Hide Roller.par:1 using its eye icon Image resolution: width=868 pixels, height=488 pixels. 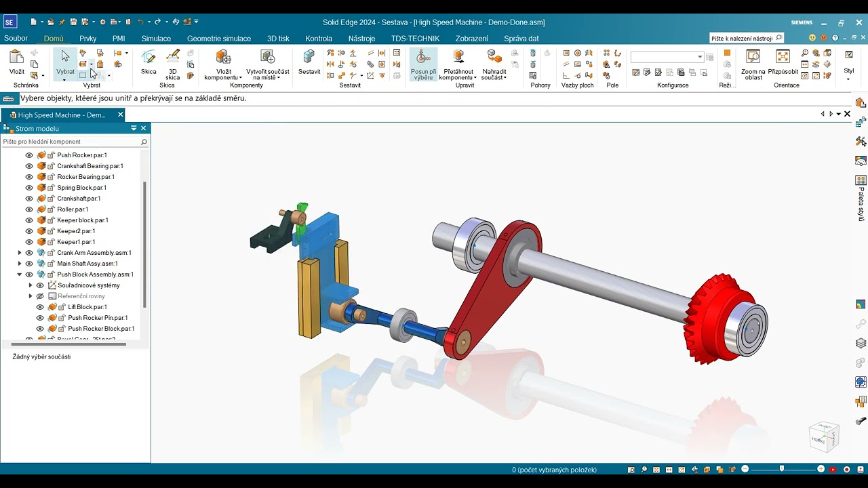[29, 209]
